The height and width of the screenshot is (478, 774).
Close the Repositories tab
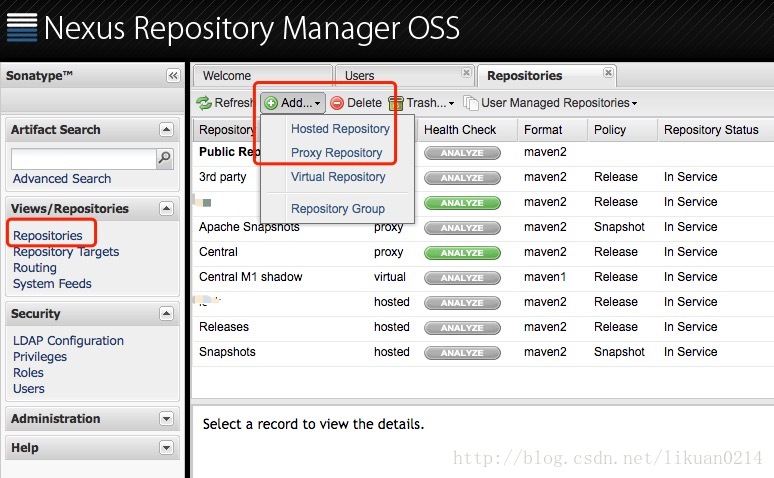click(608, 73)
